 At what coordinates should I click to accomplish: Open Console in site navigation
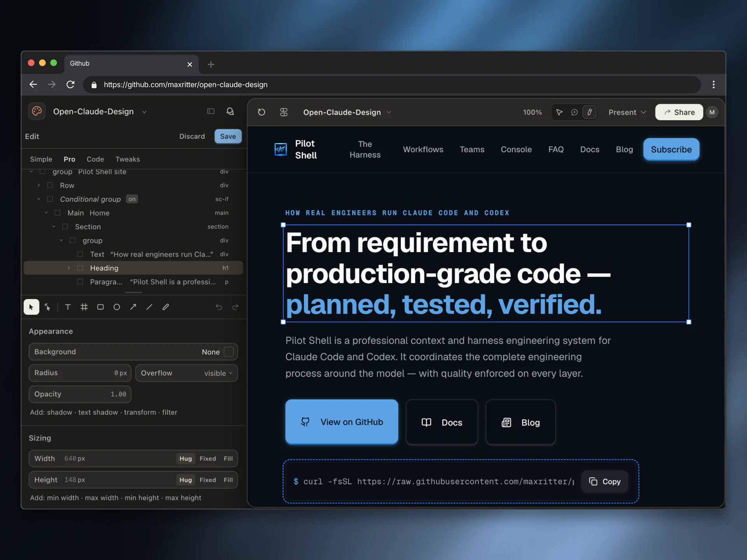pyautogui.click(x=516, y=149)
